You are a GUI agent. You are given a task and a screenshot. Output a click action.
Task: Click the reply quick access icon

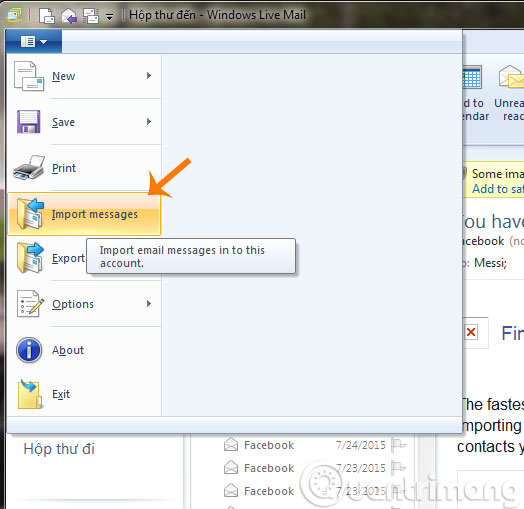click(69, 16)
